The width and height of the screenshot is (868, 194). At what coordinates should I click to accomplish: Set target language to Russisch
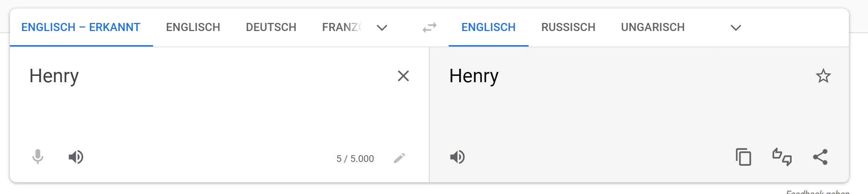568,27
